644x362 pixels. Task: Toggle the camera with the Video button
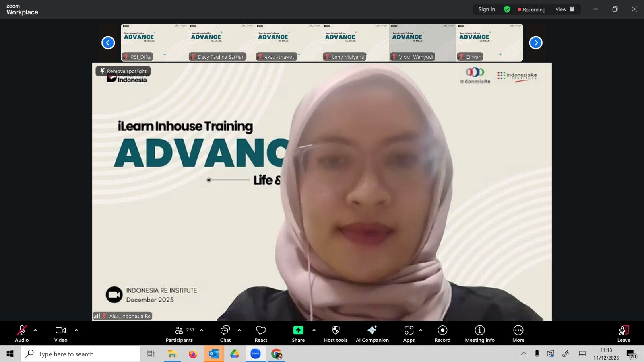point(61,333)
